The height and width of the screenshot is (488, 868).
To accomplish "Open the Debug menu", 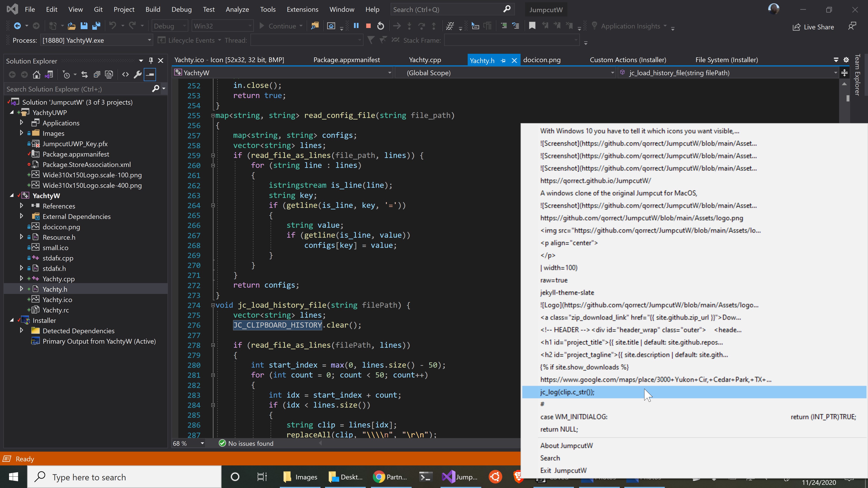I will tap(181, 9).
